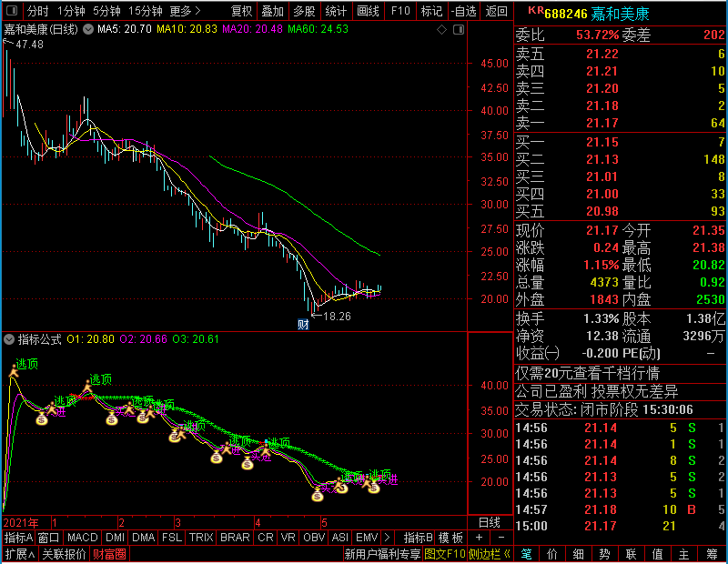This screenshot has height=564, width=728.
Task: Switch to 分时 intraday view
Action: pyautogui.click(x=37, y=11)
